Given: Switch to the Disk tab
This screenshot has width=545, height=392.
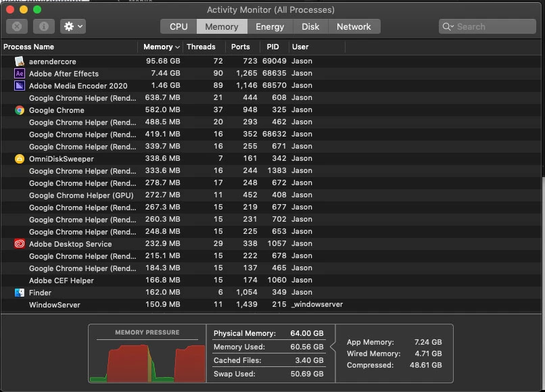Looking at the screenshot, I should [310, 27].
